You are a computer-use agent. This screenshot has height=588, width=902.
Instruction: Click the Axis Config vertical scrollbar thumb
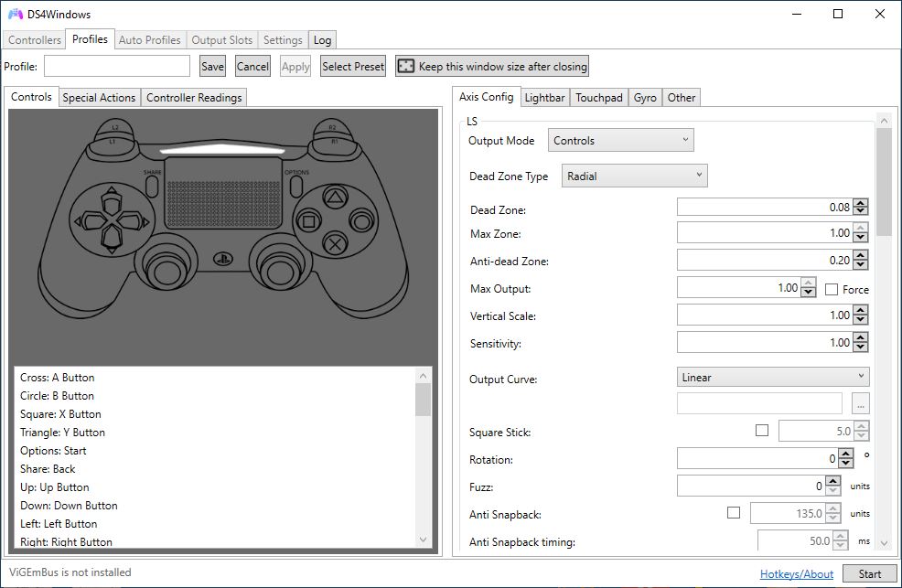click(885, 181)
